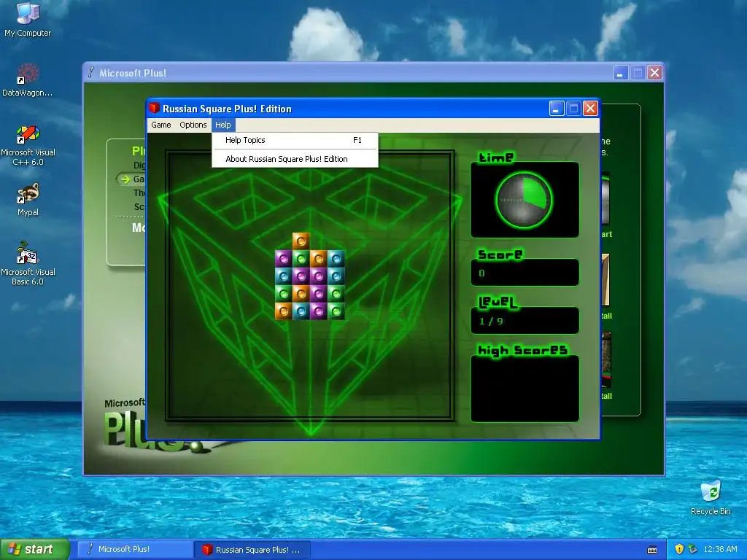Close the open Help menu

click(x=223, y=125)
